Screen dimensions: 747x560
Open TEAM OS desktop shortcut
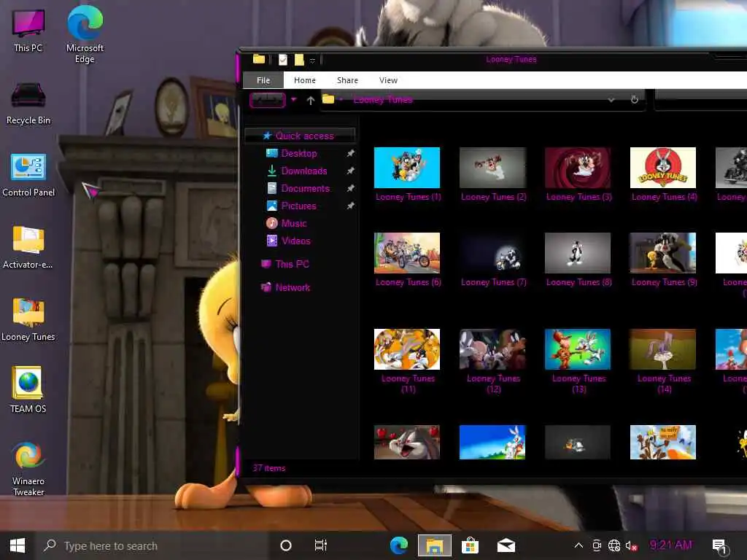click(x=28, y=389)
